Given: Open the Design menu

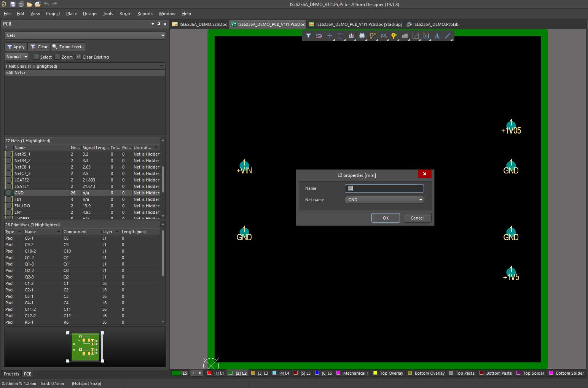Looking at the screenshot, I should coord(89,14).
